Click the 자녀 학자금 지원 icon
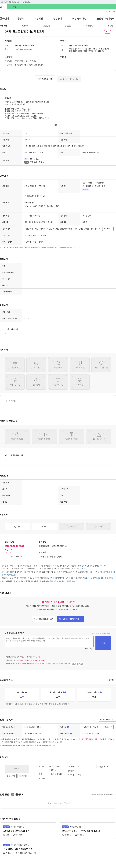Screen dimensions: 116x868 click(x=101, y=365)
